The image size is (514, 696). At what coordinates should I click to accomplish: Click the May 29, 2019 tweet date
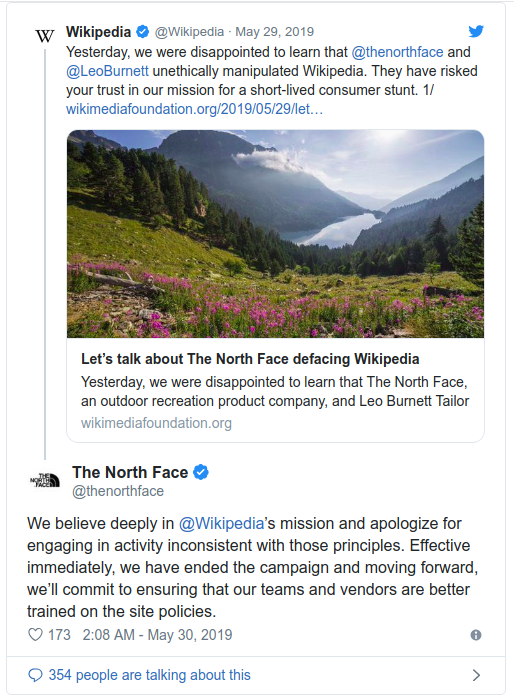[x=274, y=32]
